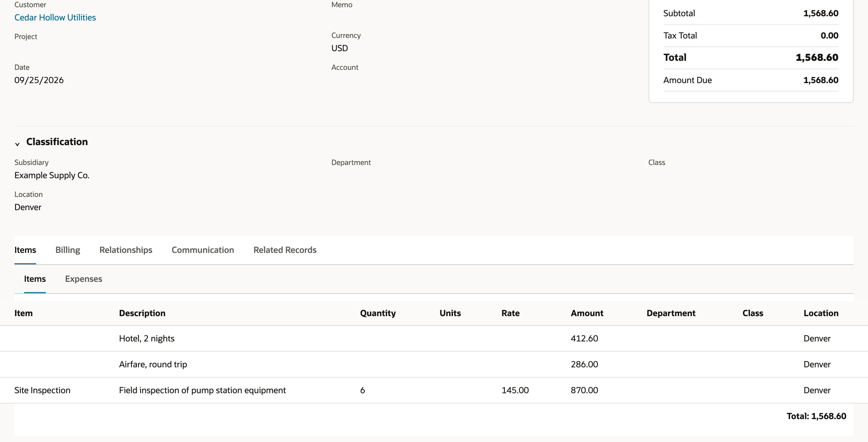Click the Item column header
Screen dimensions: 868x442
click(24, 313)
